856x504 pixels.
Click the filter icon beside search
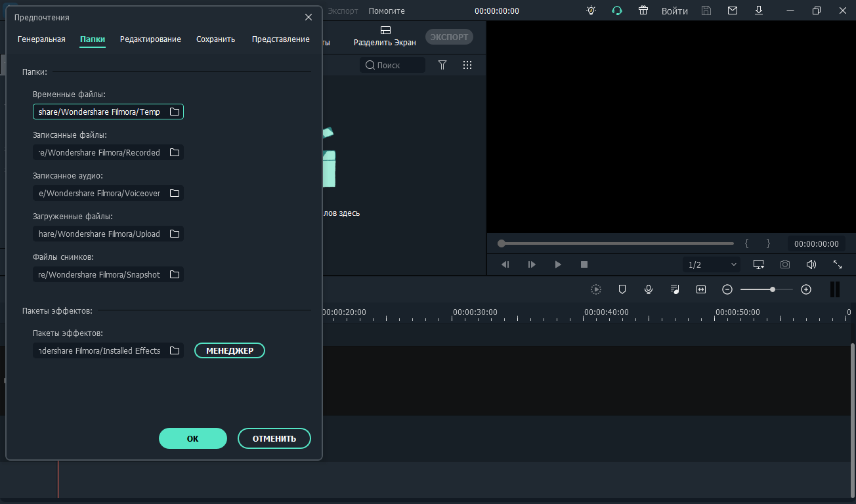click(442, 65)
